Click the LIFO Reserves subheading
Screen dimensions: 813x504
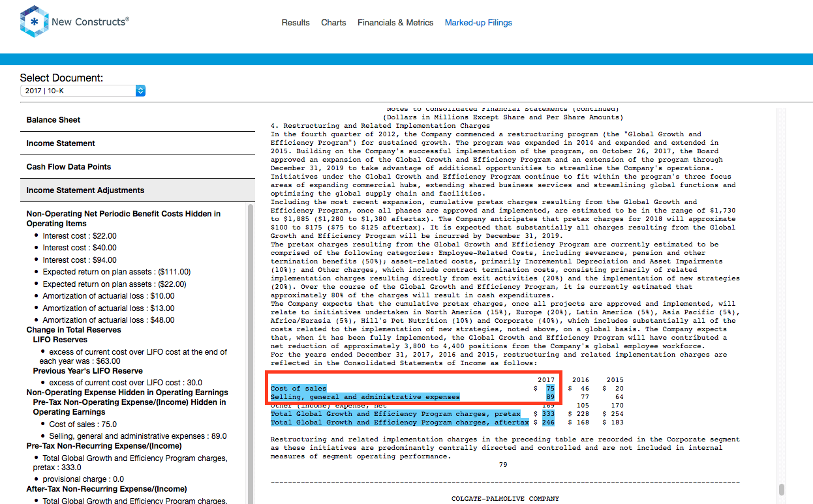tap(60, 340)
